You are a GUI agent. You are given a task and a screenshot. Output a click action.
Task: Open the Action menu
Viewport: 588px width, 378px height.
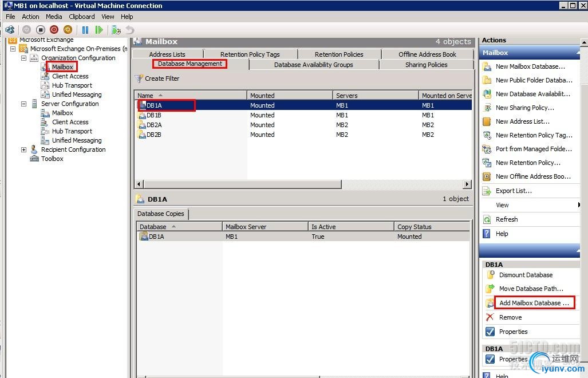30,17
